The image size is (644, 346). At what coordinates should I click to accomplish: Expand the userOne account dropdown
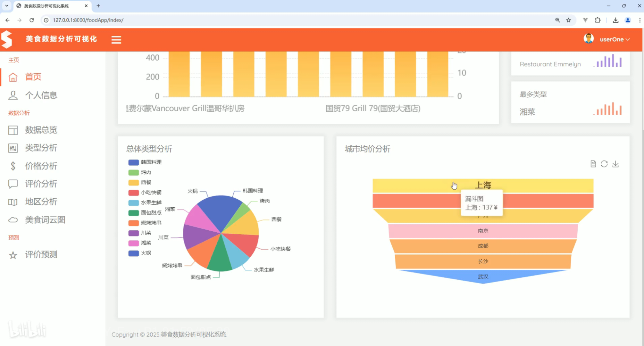[614, 39]
